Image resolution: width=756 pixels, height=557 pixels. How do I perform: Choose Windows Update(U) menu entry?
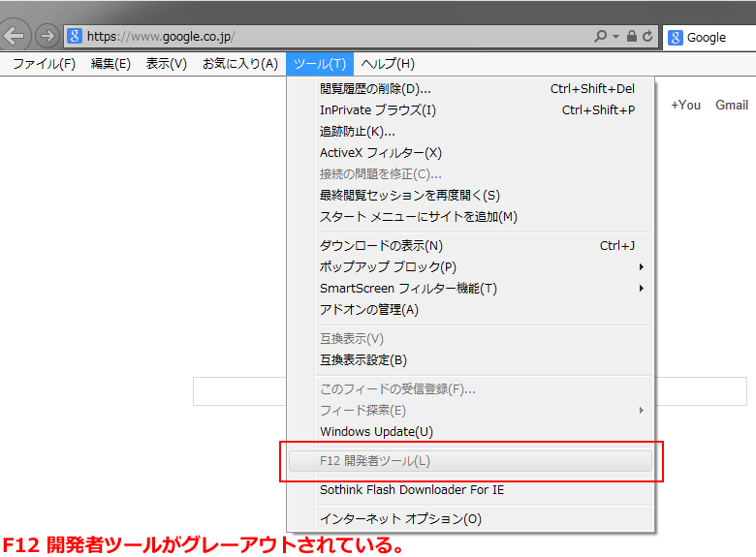471,432
